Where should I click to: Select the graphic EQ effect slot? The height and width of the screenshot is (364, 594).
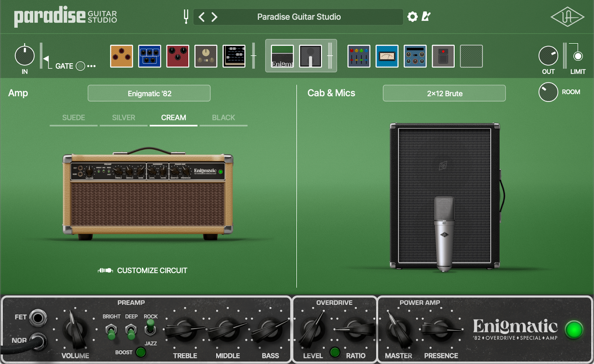pos(359,56)
